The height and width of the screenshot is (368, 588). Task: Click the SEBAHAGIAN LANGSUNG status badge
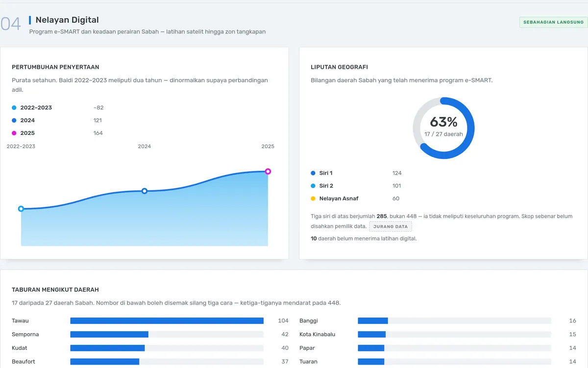[x=553, y=22]
